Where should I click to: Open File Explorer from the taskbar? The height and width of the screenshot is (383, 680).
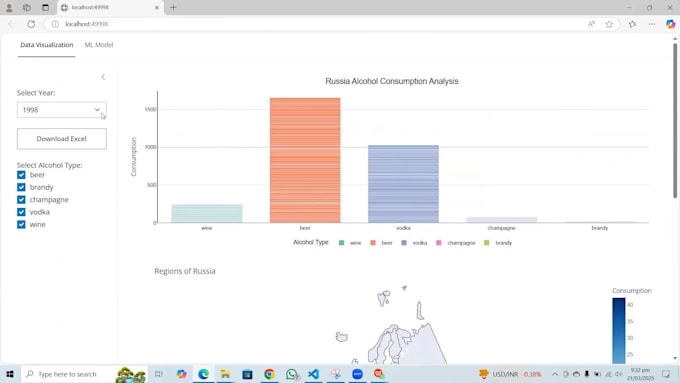[225, 374]
